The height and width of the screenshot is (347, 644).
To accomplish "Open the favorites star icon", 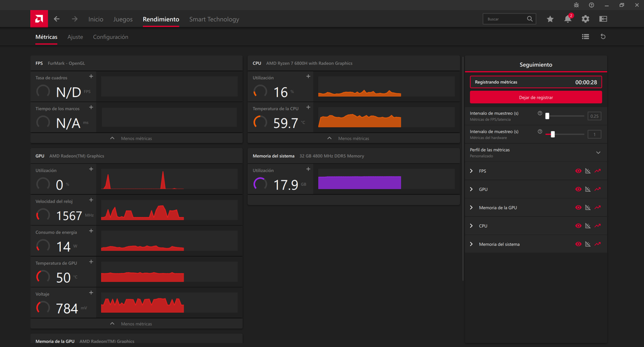I will (x=550, y=19).
